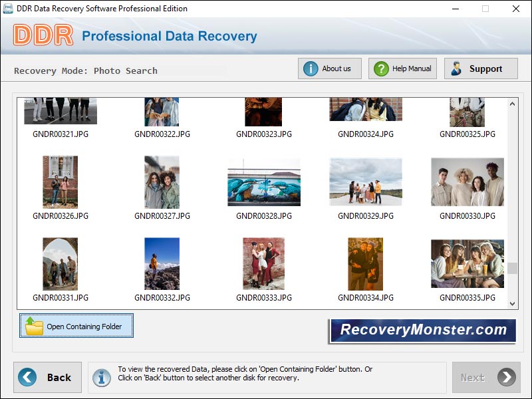532x399 pixels.
Task: Click the vertical scrollbar thumb
Action: [512, 268]
